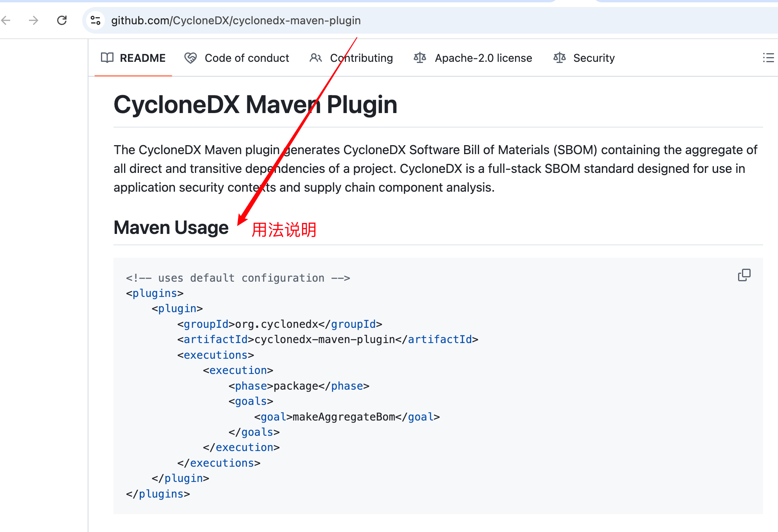Screen dimensions: 778x532
Task: Click the CycloneDX Maven Plugin heading
Action: 255,105
